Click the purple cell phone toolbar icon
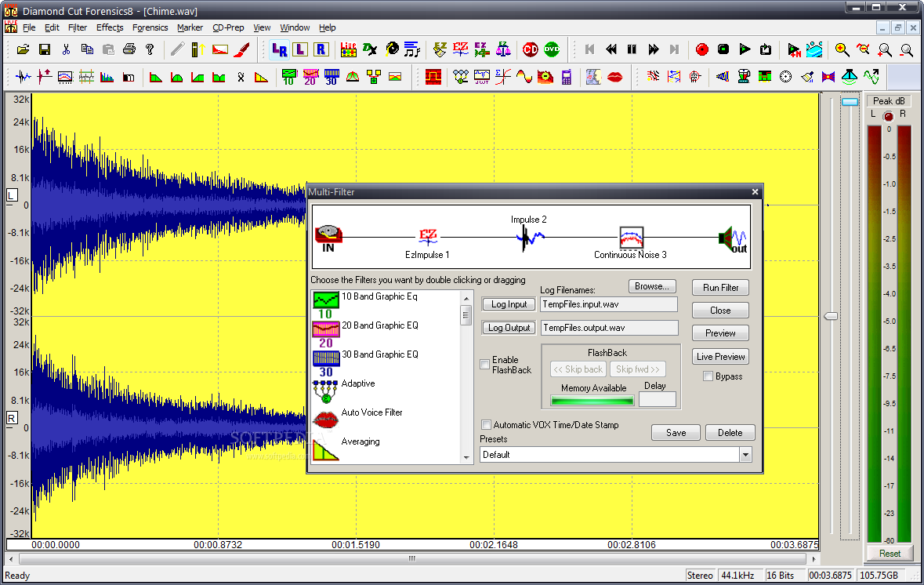924x585 pixels. (x=567, y=77)
